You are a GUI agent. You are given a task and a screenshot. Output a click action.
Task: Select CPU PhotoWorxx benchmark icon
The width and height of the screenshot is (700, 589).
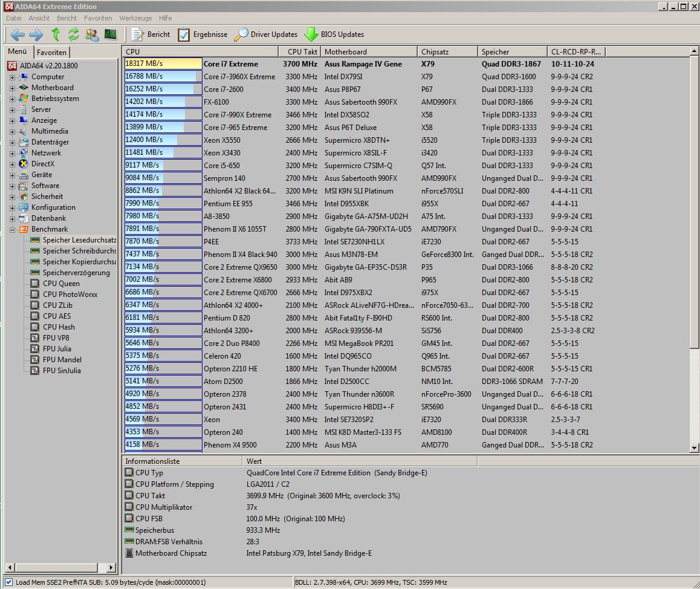click(35, 294)
